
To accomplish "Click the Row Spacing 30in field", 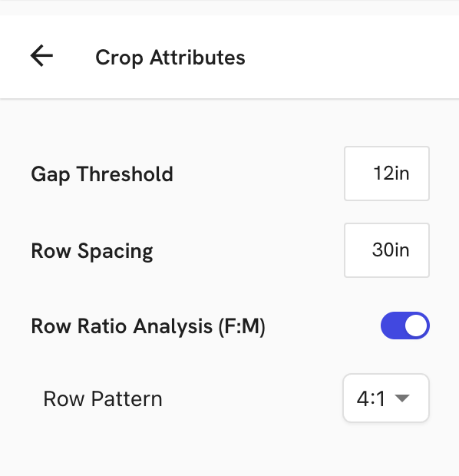I will pos(387,250).
